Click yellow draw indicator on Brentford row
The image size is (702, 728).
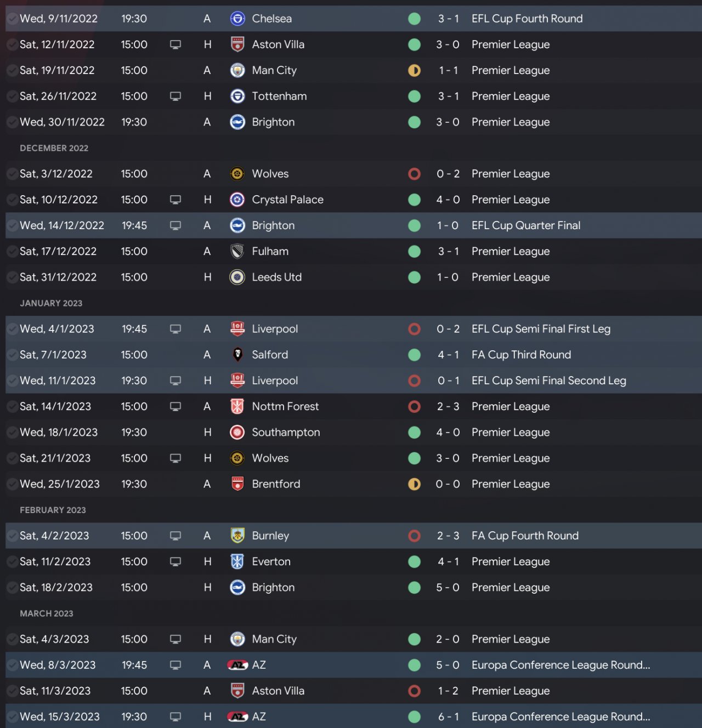pyautogui.click(x=415, y=484)
